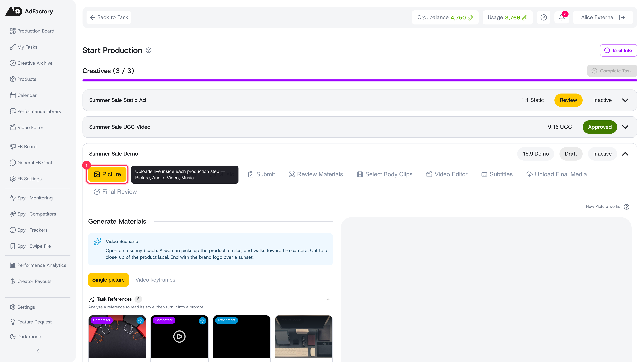644x362 pixels.
Task: Open Spy Trackers page
Action: pyautogui.click(x=29, y=230)
